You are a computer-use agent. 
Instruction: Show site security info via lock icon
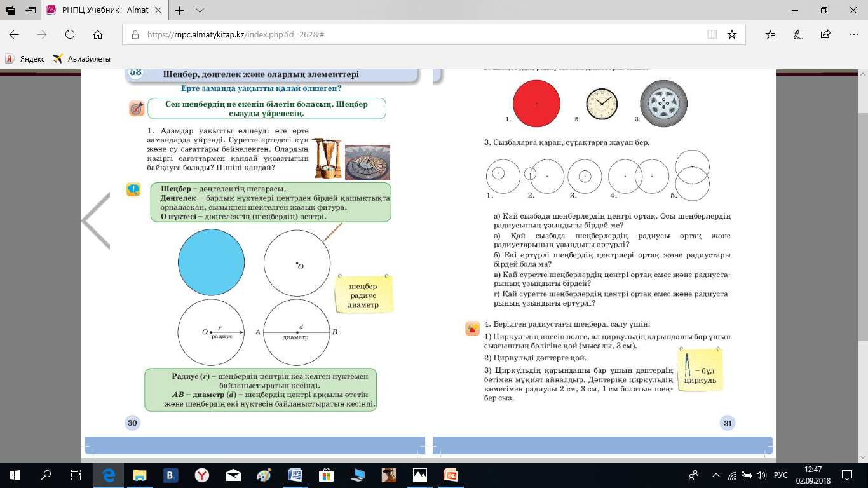(x=135, y=35)
